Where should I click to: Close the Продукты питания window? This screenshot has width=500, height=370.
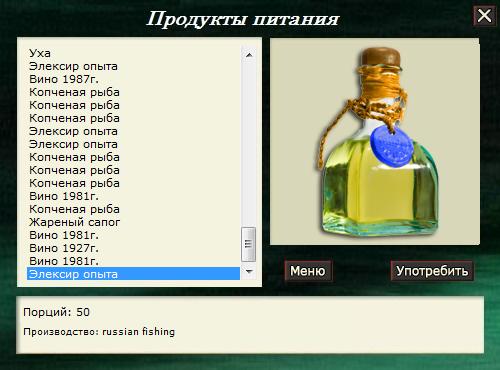[x=484, y=16]
